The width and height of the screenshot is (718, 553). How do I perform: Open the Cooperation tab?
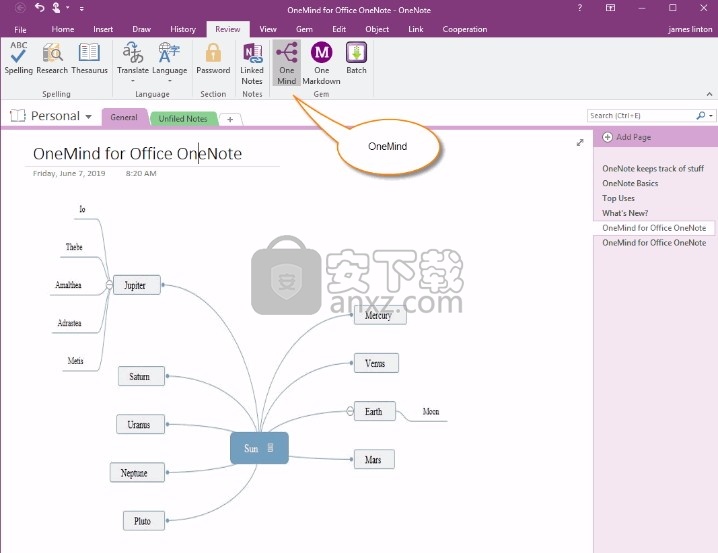coord(464,29)
